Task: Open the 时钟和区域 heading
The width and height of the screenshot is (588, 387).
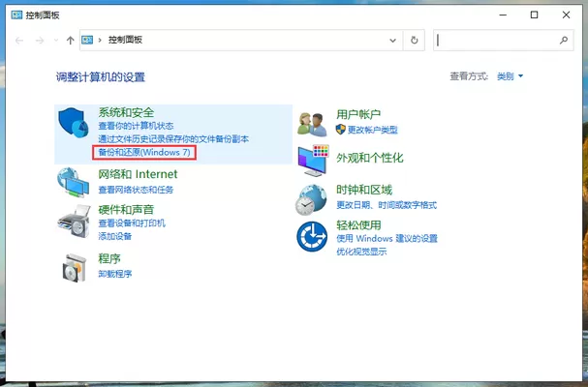Action: coord(364,190)
